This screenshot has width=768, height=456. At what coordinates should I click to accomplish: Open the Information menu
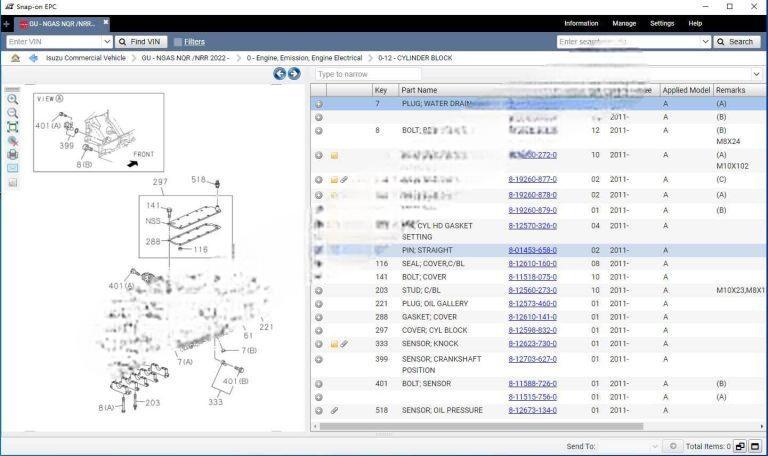[581, 23]
